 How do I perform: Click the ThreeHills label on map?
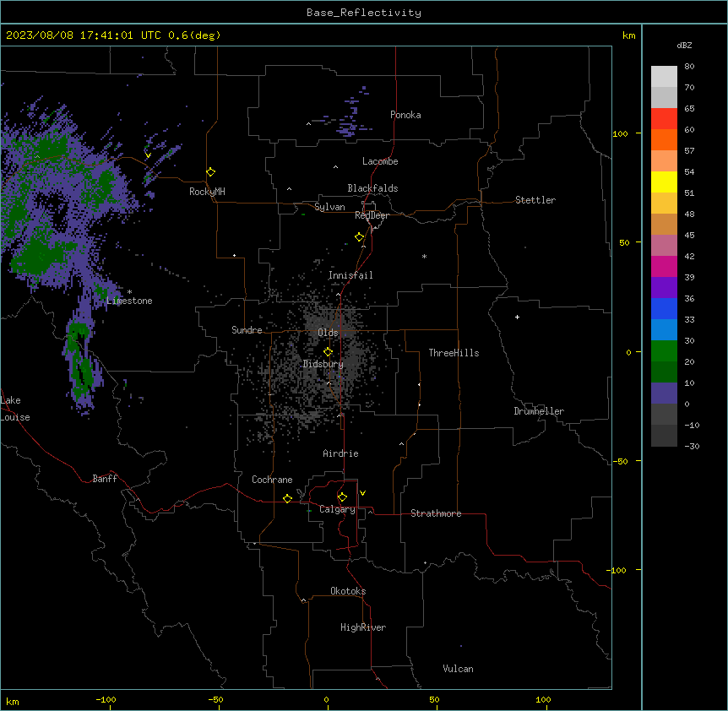[x=454, y=353]
